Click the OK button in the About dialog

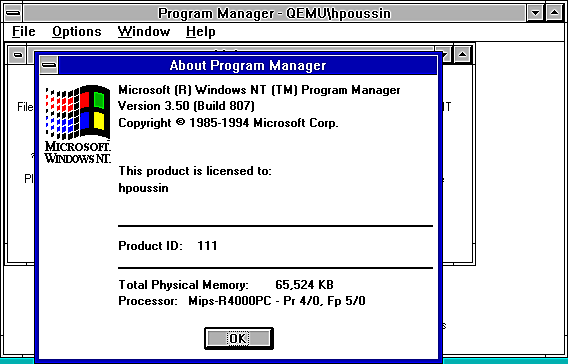[239, 338]
